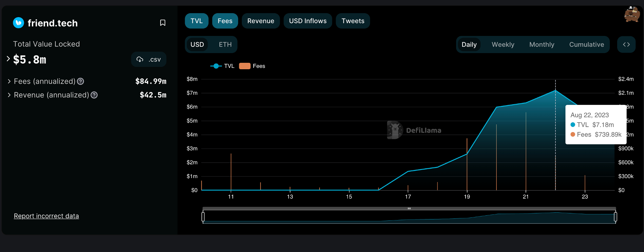Screen dimensions: 644x252
Task: Toggle the Fees chart metric
Action: (225, 21)
